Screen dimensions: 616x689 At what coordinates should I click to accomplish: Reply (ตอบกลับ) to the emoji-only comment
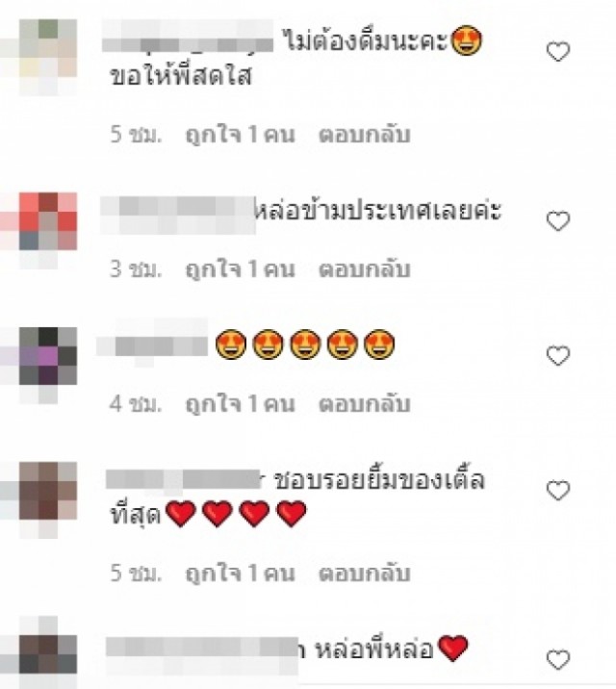(364, 403)
